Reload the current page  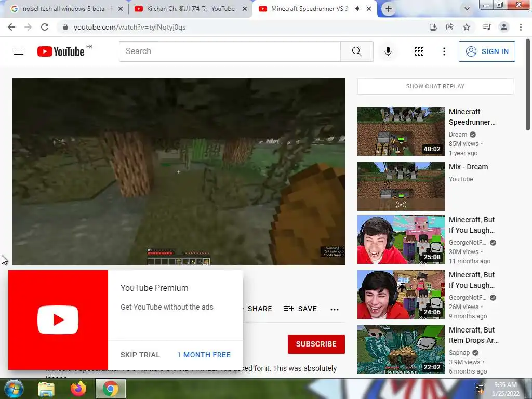45,27
